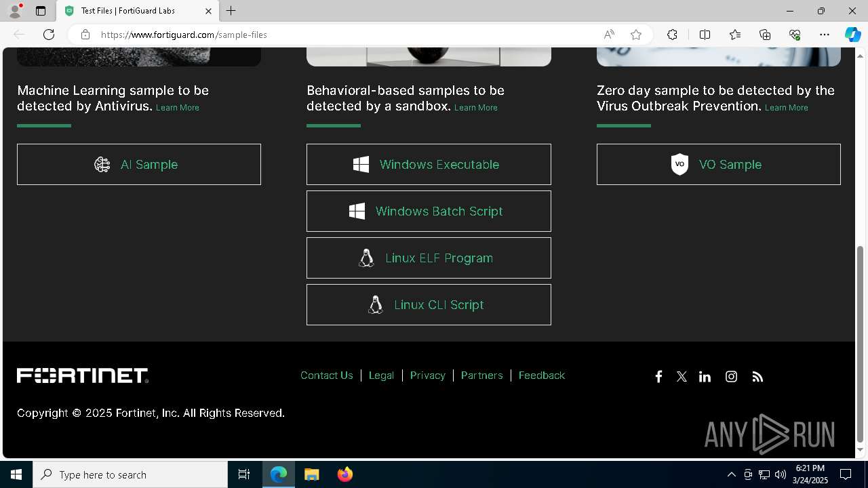The height and width of the screenshot is (488, 868).
Task: Open the Favorites list icon
Action: (735, 35)
